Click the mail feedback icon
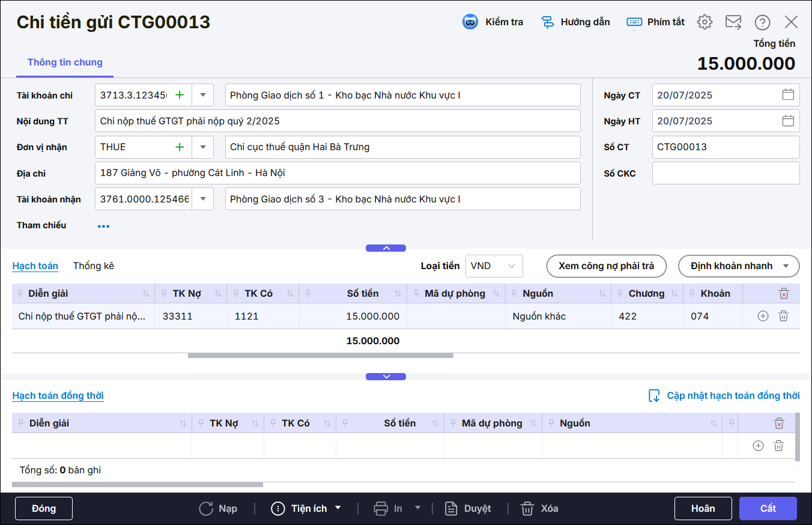 733,22
